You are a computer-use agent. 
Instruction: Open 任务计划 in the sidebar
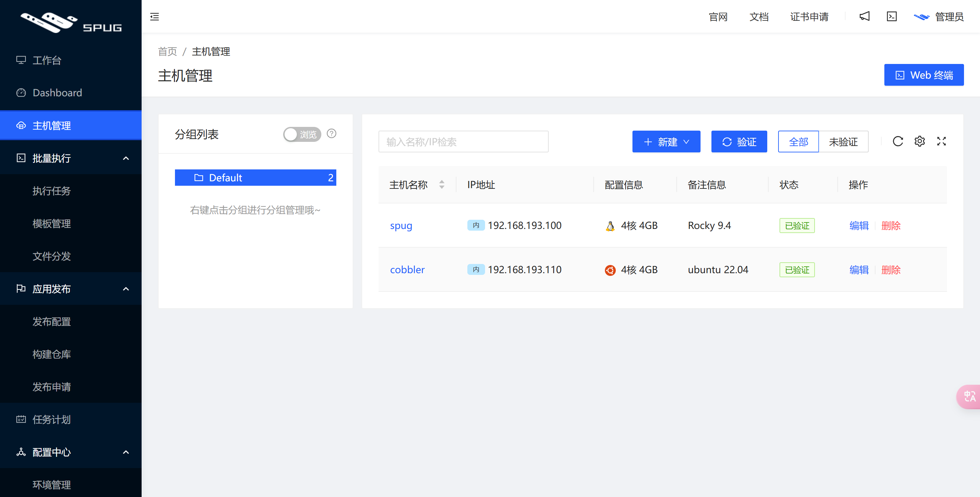(71, 419)
